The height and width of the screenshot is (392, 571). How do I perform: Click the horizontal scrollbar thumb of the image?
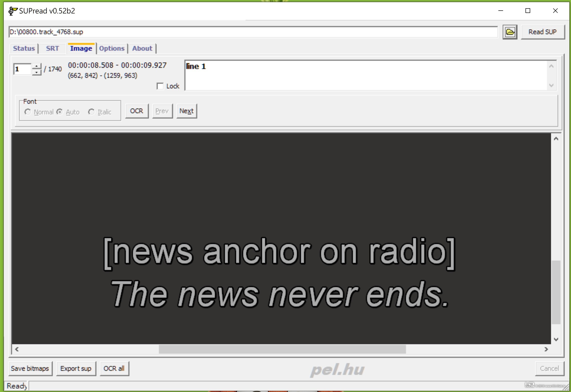[x=282, y=349]
